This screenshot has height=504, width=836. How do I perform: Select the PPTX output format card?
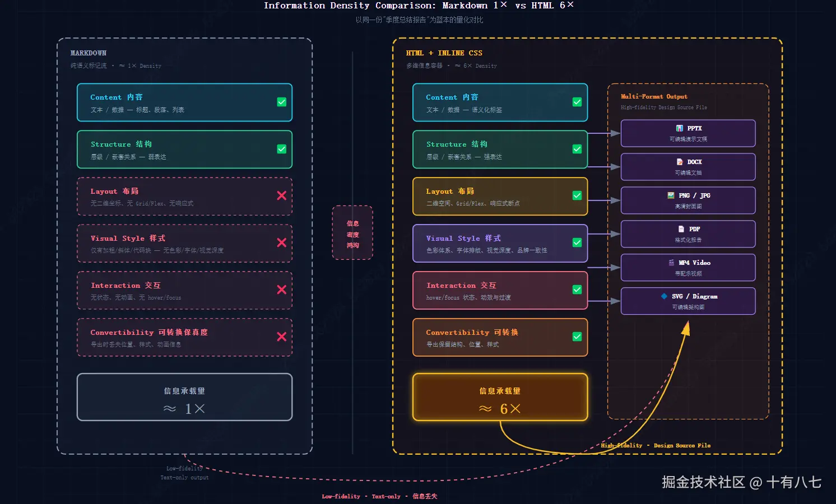(x=688, y=133)
